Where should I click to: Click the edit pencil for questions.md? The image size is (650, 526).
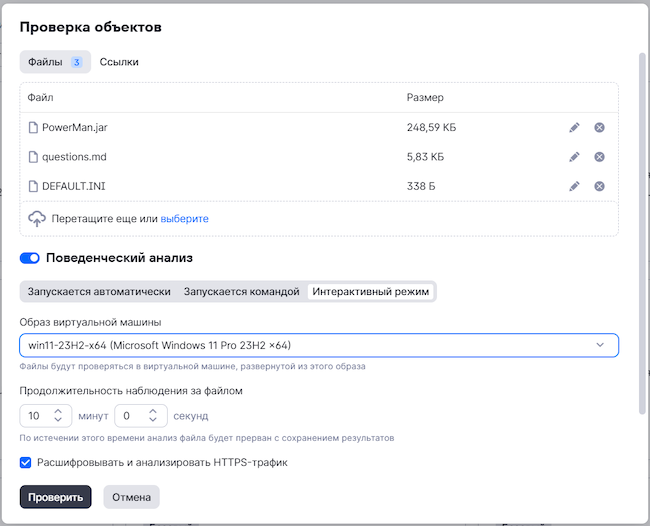point(574,157)
